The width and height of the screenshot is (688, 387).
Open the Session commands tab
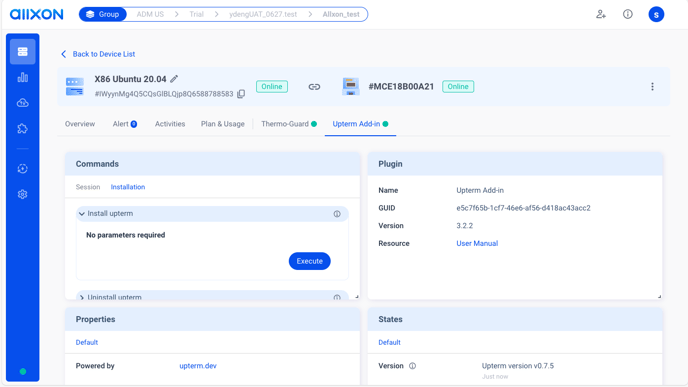pos(88,187)
